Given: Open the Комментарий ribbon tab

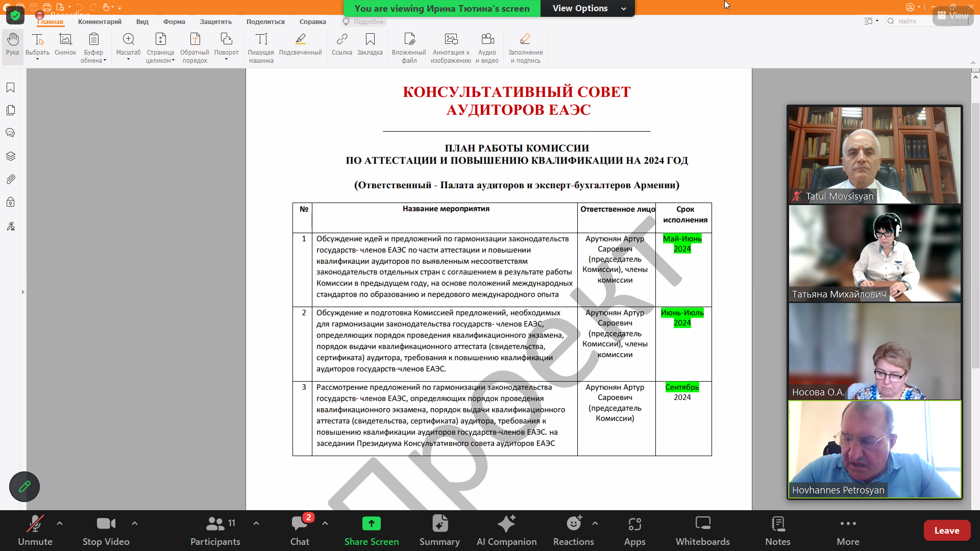Looking at the screenshot, I should 100,21.
